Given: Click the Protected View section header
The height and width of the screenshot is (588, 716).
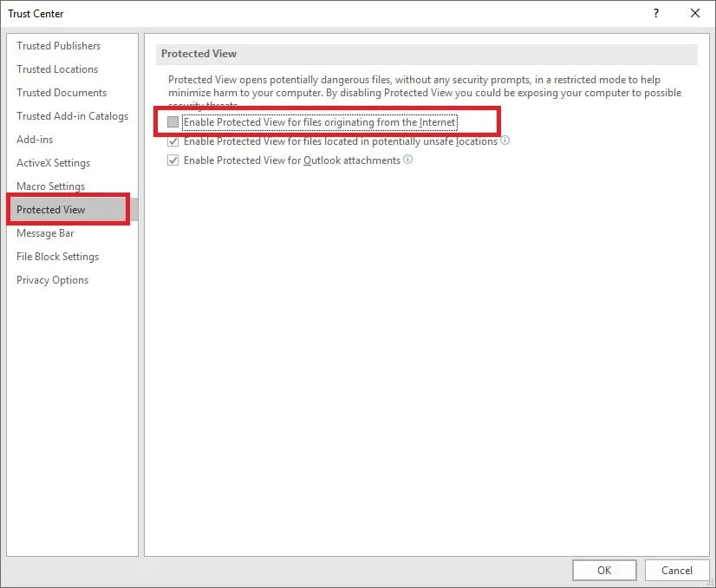Looking at the screenshot, I should [199, 53].
